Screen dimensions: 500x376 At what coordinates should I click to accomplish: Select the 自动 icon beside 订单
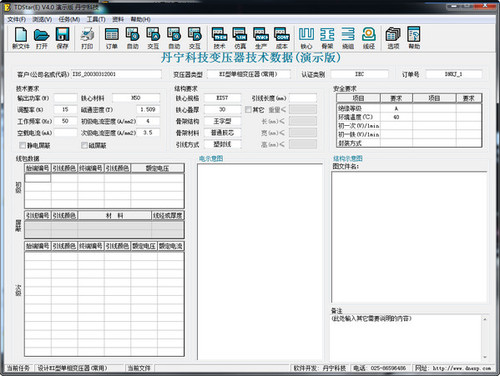click(132, 38)
